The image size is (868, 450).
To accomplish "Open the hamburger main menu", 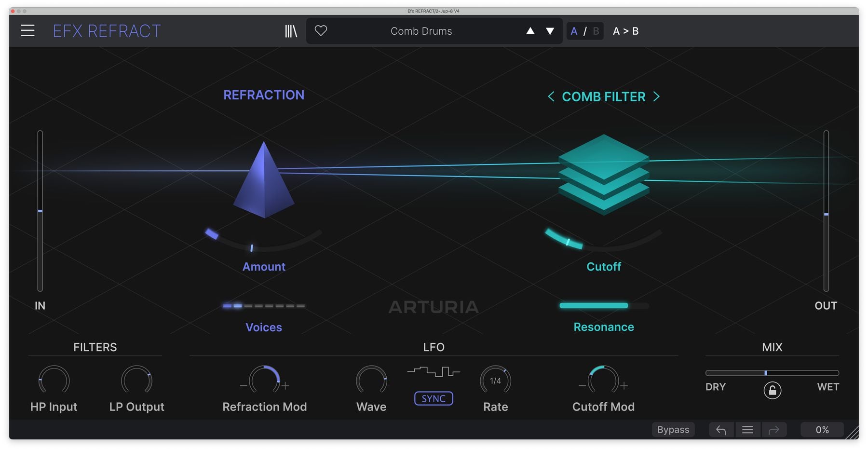I will (x=27, y=31).
